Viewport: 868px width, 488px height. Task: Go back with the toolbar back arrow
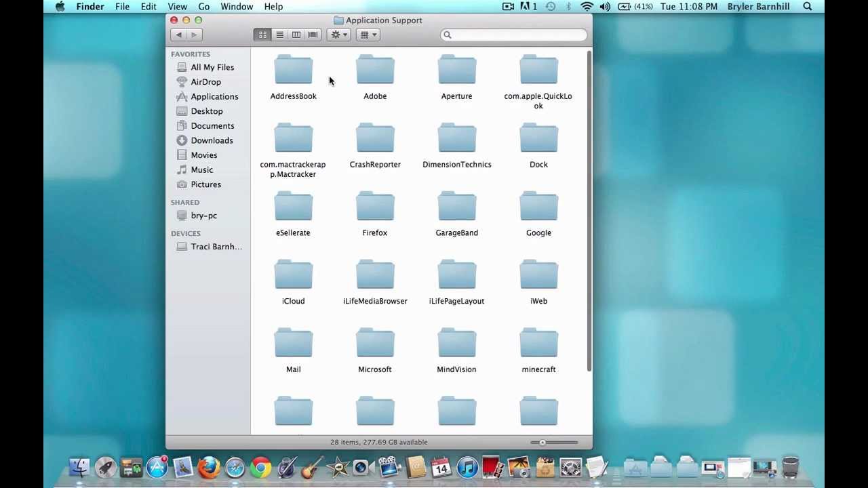(178, 35)
